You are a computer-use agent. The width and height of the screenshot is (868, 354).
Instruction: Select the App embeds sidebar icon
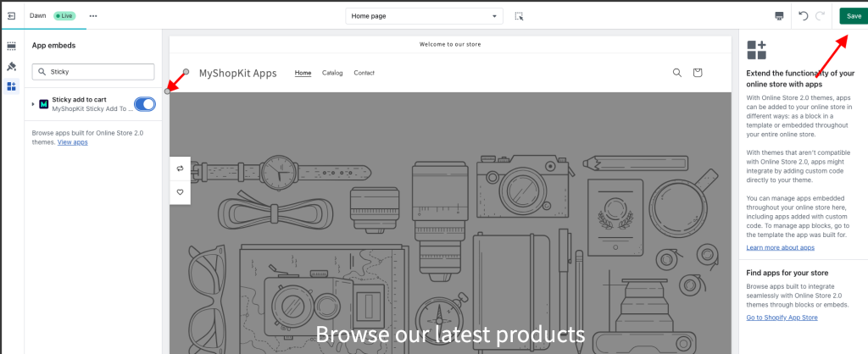(x=11, y=86)
